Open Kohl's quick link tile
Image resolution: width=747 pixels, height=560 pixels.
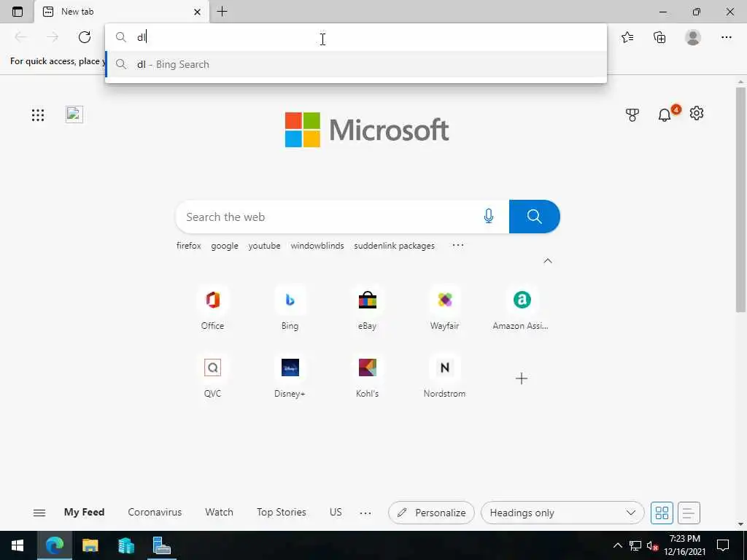coord(368,377)
